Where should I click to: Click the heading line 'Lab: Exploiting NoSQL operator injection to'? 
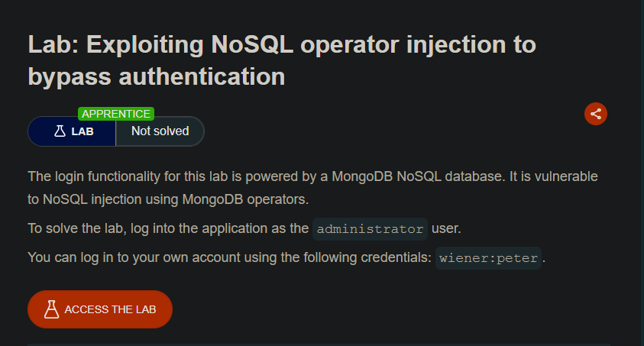[x=282, y=44]
